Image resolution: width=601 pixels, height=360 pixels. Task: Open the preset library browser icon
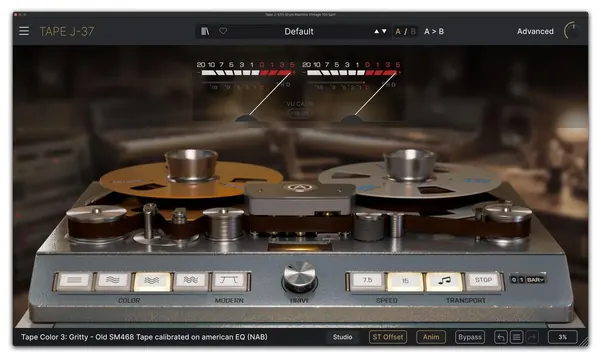coord(205,31)
